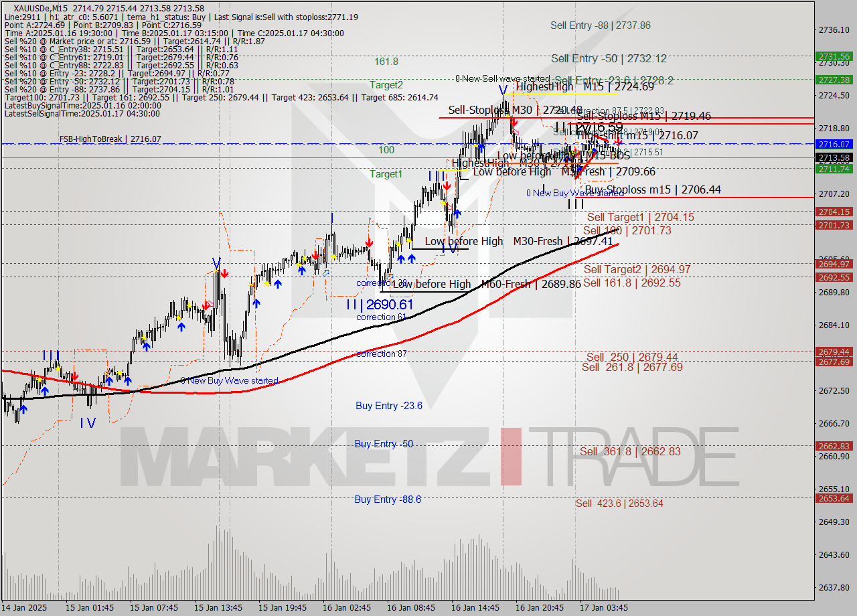The width and height of the screenshot is (857, 616).
Task: Select the 'Buy-Stoploss m15 | 2706.44' label
Action: point(653,189)
